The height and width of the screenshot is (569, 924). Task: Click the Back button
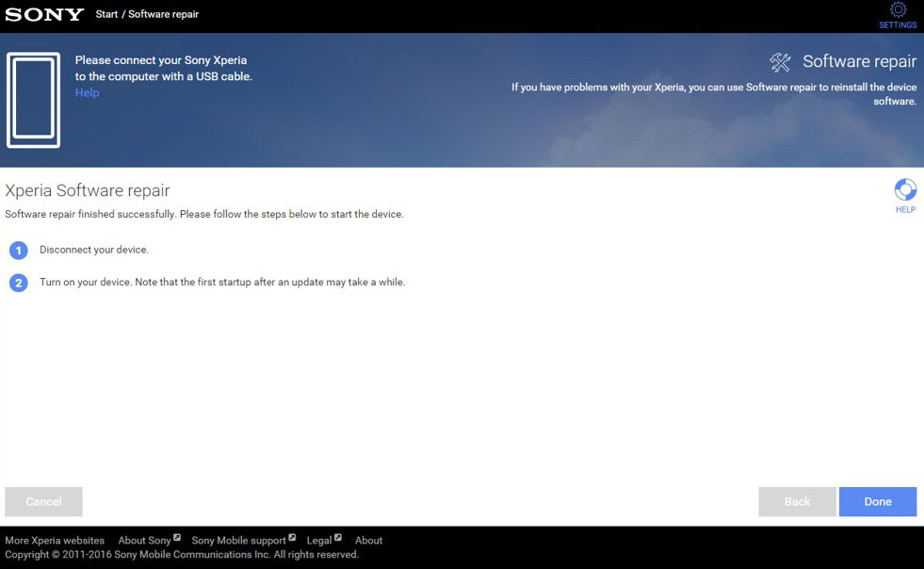(797, 501)
